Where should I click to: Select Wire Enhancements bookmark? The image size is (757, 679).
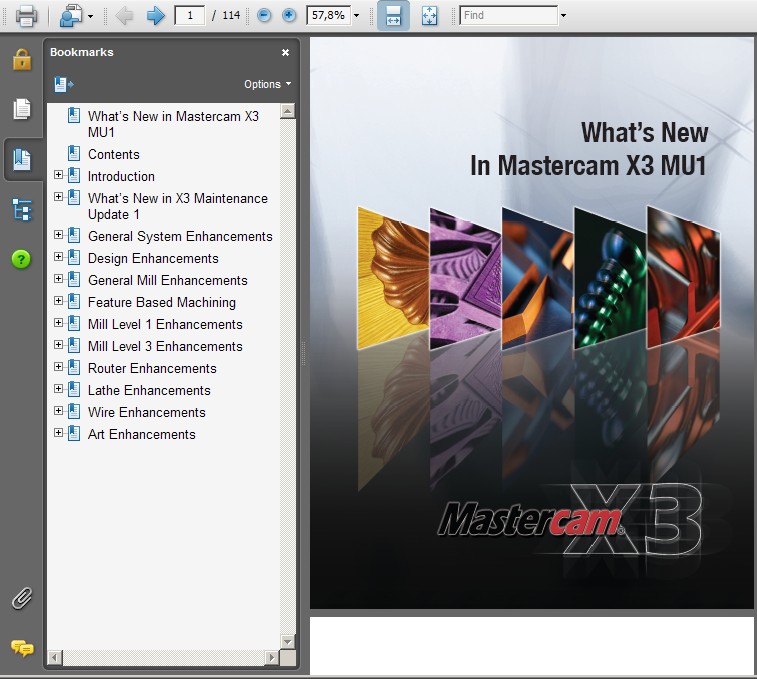pos(147,412)
